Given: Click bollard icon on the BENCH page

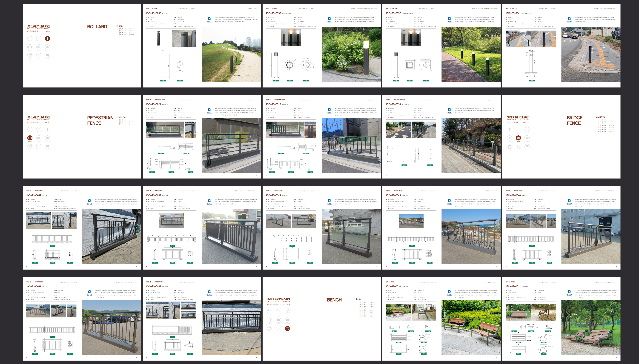Looking at the screenshot, I should coord(287,312).
